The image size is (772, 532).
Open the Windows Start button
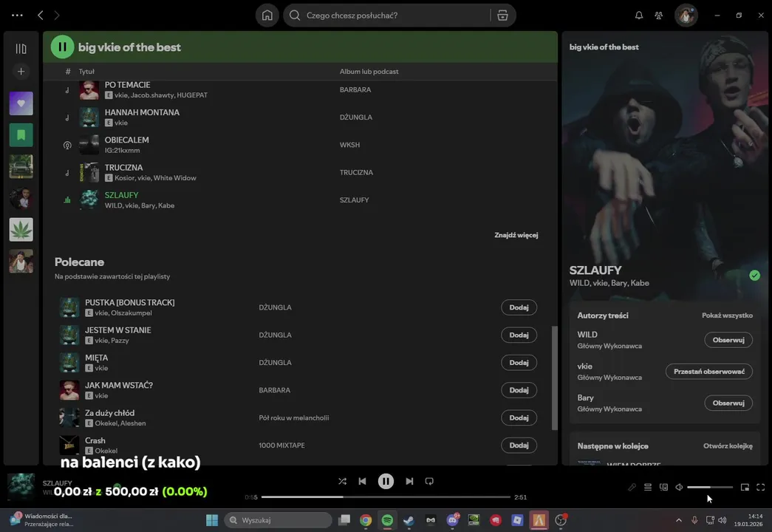212,520
